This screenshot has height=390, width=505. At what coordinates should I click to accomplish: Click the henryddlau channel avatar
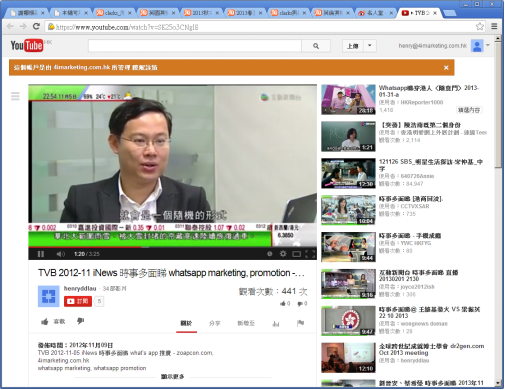tap(49, 296)
